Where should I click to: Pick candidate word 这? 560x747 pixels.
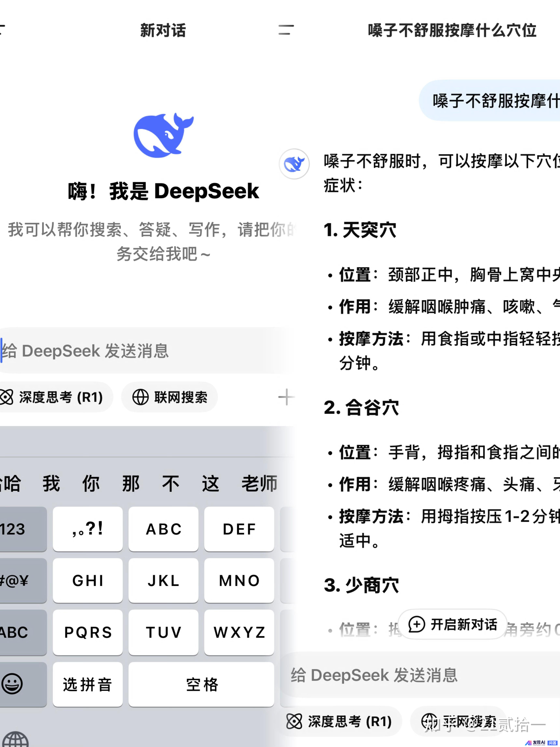211,484
